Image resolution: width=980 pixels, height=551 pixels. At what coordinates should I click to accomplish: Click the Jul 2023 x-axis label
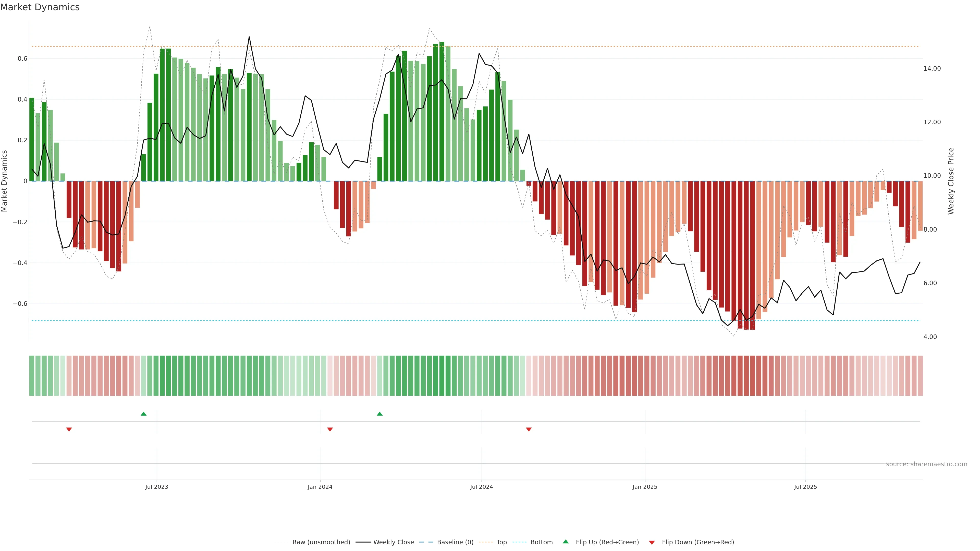[156, 487]
